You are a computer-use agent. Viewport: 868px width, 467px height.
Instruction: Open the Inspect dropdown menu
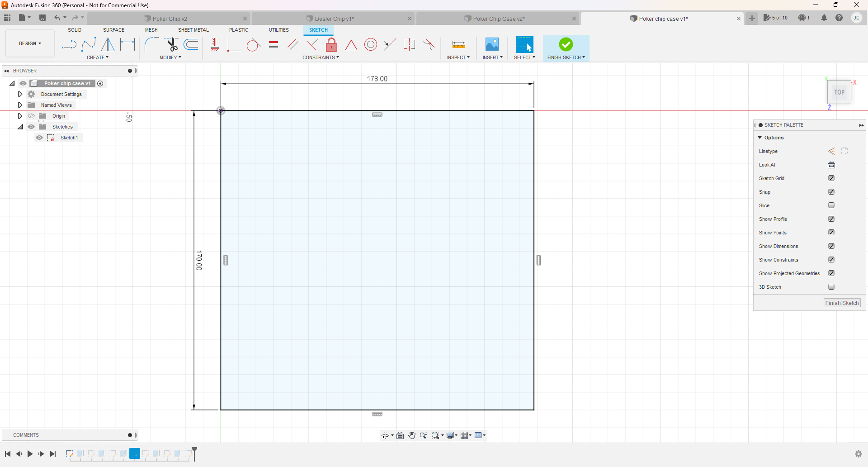coord(458,57)
